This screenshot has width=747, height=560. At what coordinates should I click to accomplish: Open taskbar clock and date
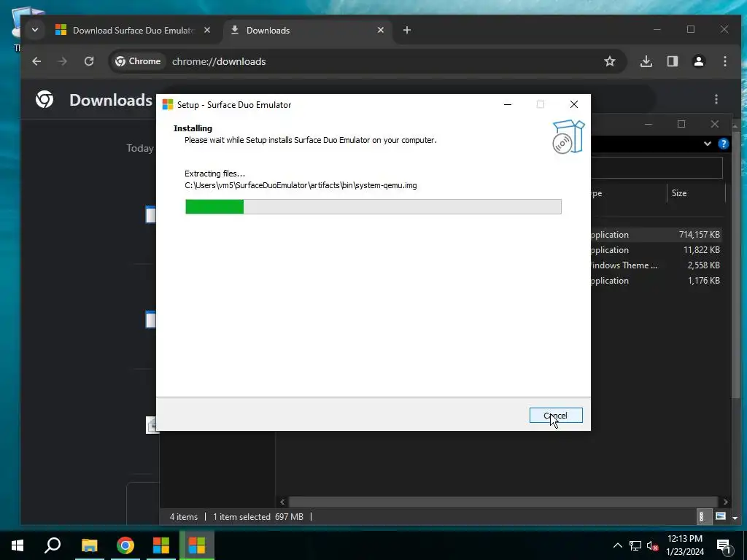click(x=685, y=545)
